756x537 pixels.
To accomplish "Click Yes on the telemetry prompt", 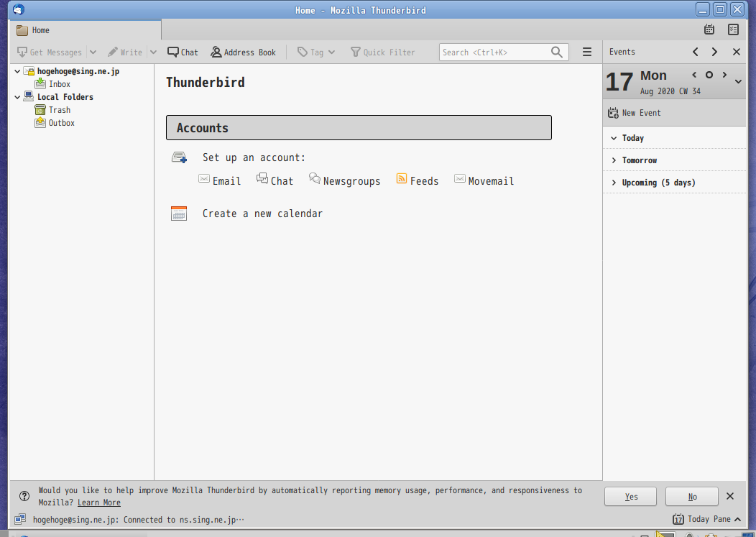I will [x=631, y=497].
